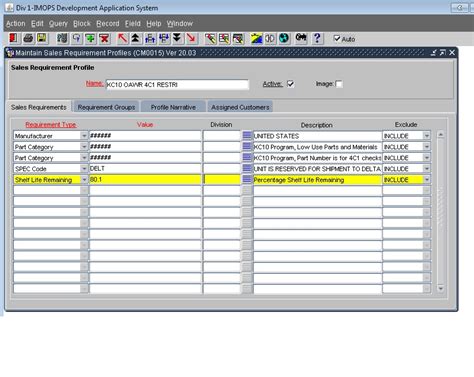Viewport: 474px width, 377px height.
Task: Open the Edit menu
Action: 37,24
